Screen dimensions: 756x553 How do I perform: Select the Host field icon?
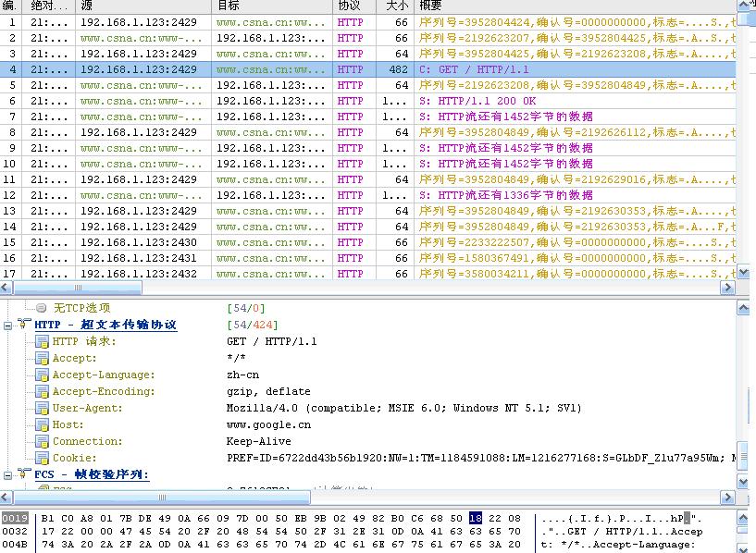(x=42, y=424)
